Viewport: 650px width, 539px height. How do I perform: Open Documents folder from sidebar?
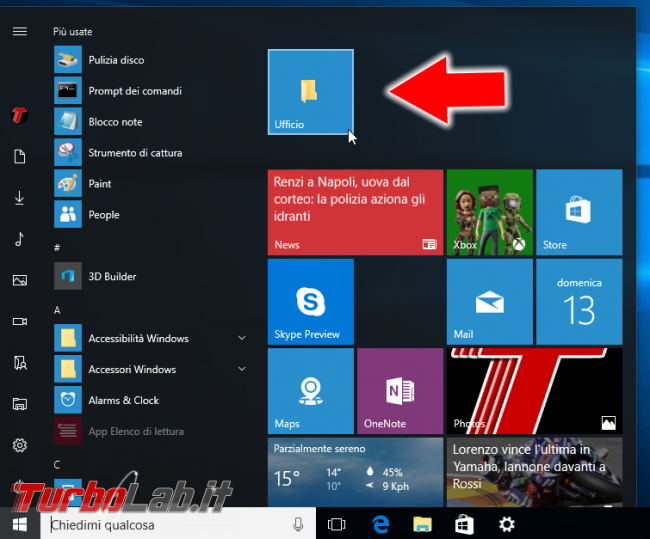point(19,156)
